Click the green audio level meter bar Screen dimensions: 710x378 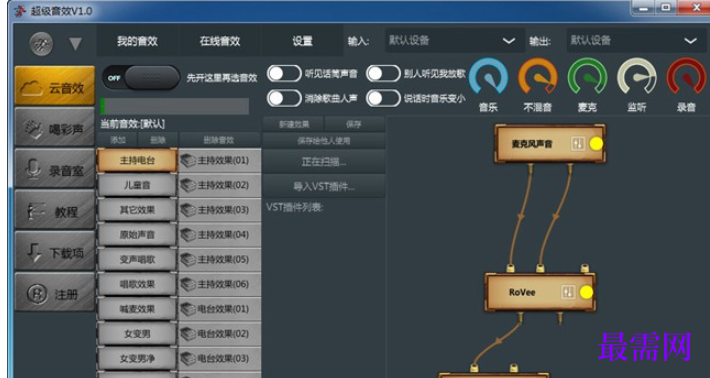coord(174,106)
